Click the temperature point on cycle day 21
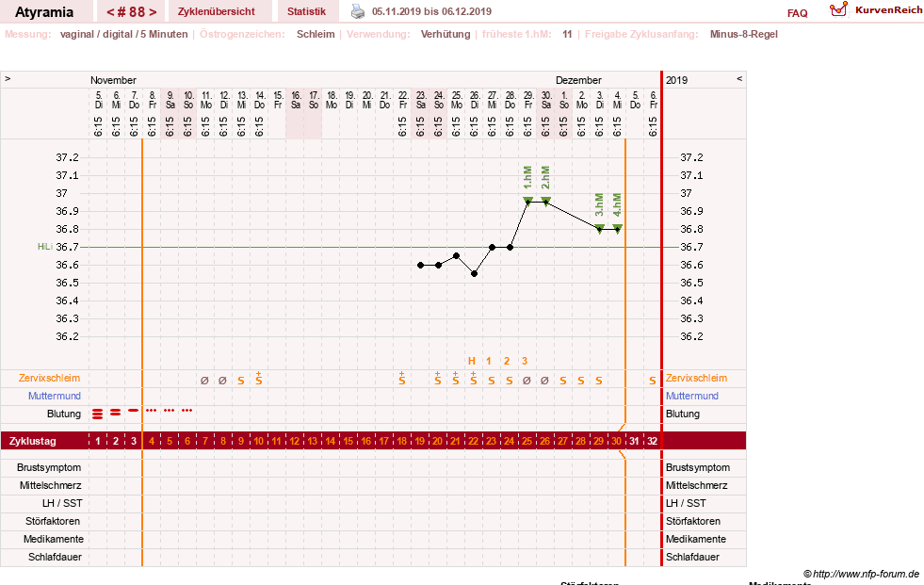The image size is (924, 585). tap(456, 255)
